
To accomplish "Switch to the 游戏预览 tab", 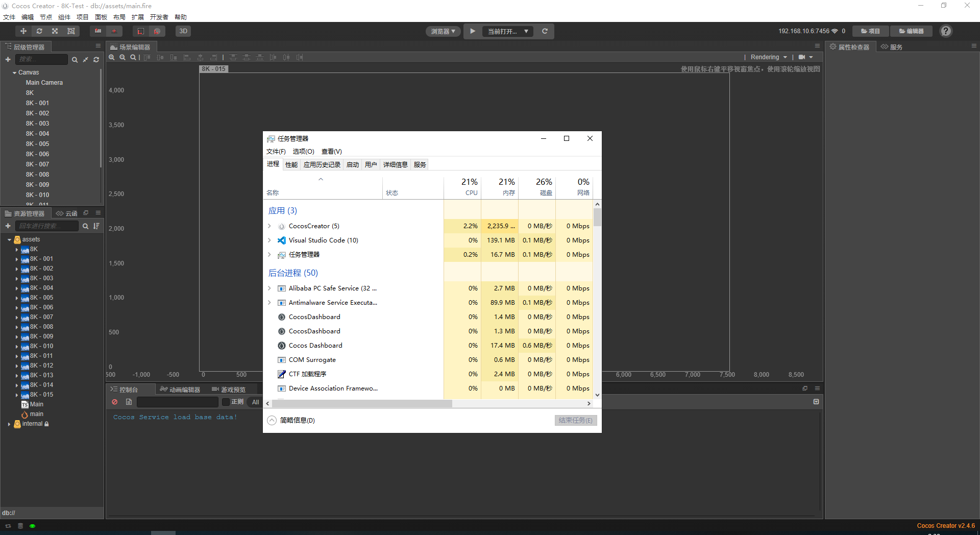I will tap(229, 390).
